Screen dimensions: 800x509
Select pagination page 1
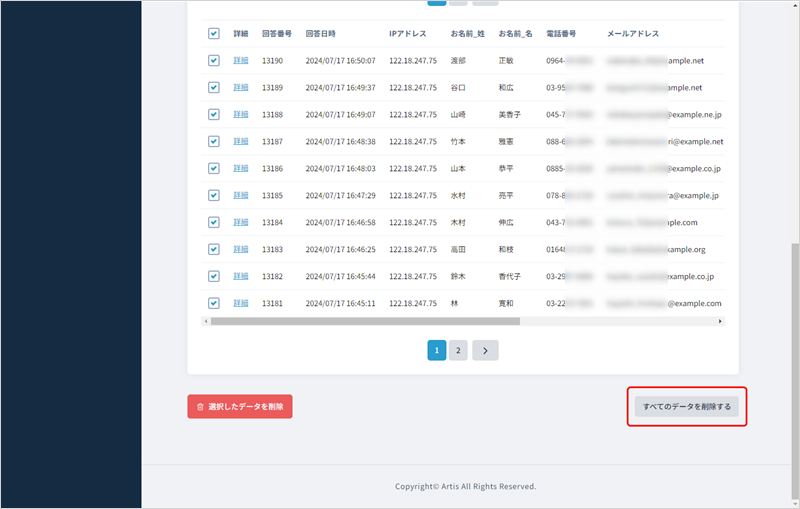pyautogui.click(x=437, y=350)
